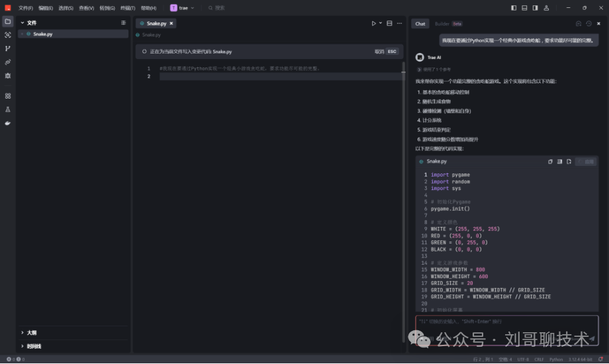Expand the 大纲 outline section

(x=31, y=333)
